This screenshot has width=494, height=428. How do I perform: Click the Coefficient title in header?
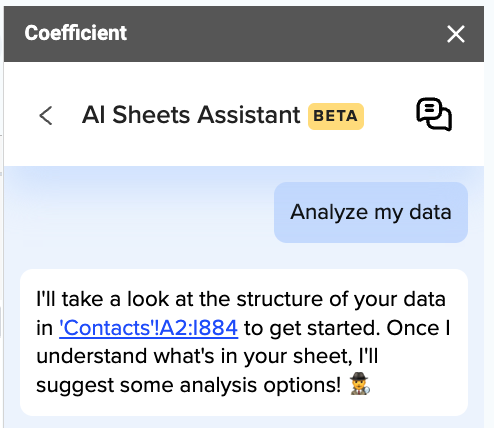click(x=76, y=33)
